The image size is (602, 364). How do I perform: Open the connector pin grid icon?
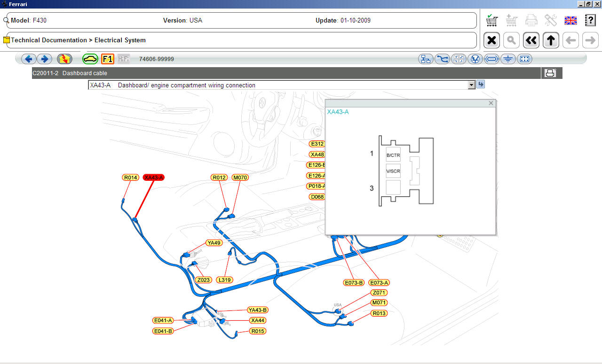point(525,59)
